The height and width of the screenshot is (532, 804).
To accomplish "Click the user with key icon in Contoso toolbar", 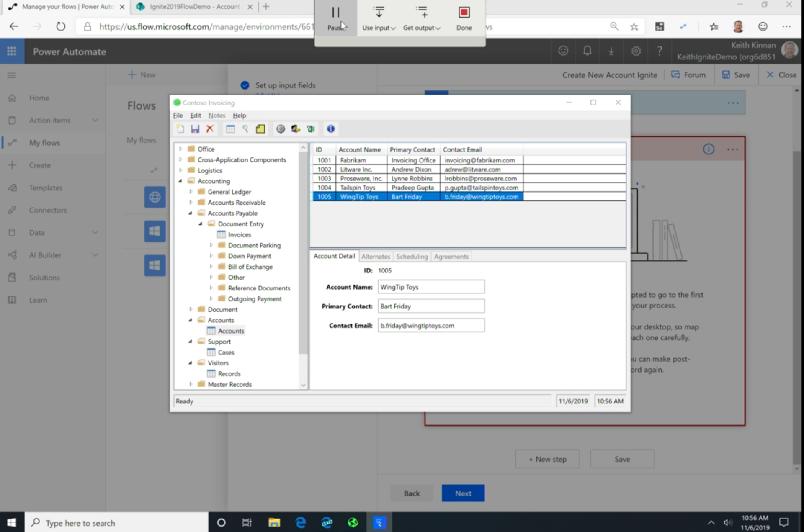I will [296, 129].
